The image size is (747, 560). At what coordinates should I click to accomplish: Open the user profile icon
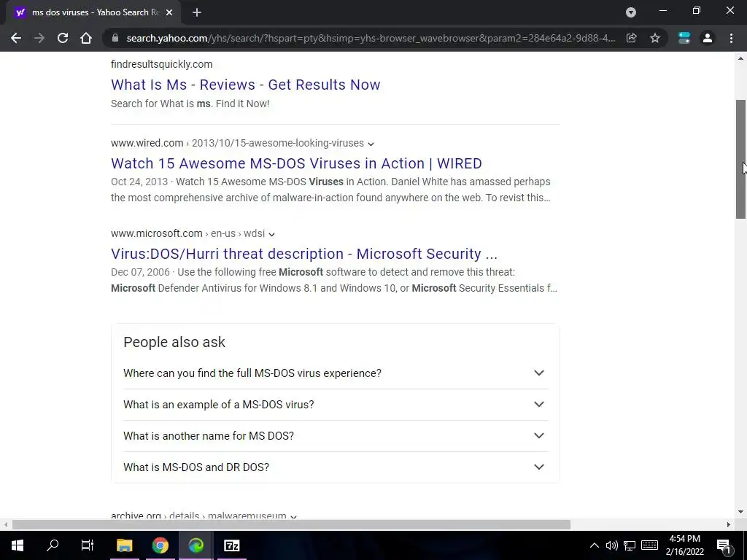click(708, 38)
